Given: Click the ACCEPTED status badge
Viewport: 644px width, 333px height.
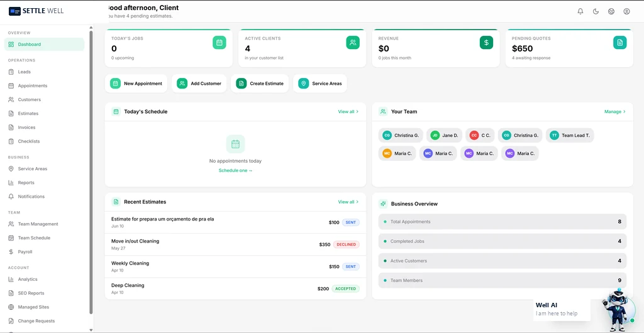Looking at the screenshot, I should pos(345,289).
